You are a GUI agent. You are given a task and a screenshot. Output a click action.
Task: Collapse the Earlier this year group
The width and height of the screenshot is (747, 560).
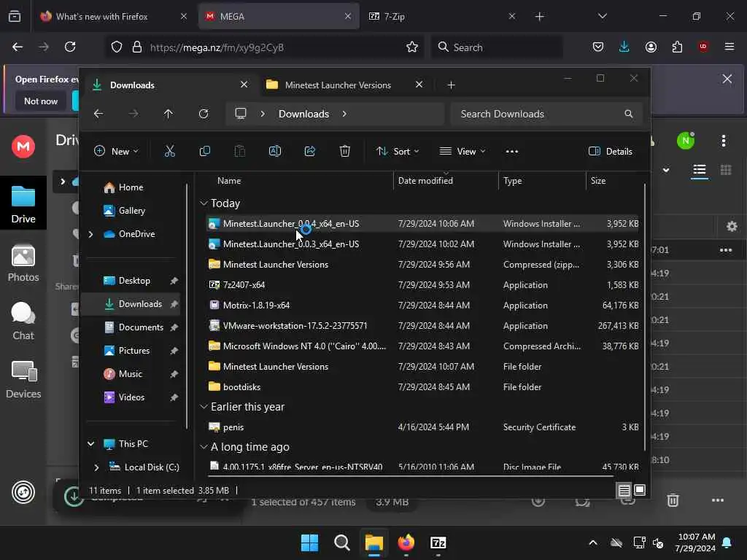(204, 407)
